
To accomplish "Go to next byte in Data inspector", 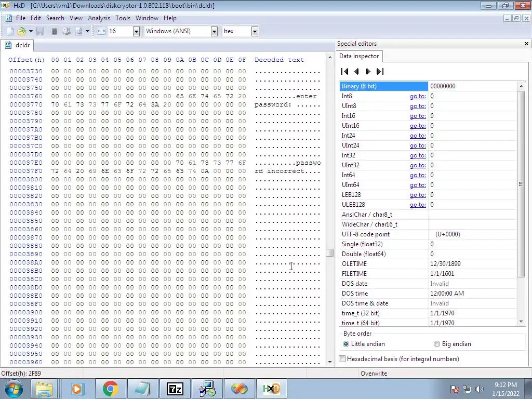I will coord(368,71).
